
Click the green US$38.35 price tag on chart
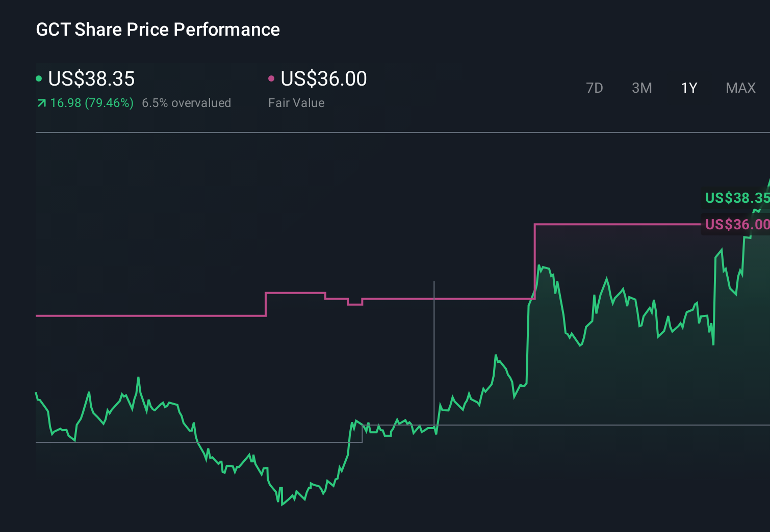pos(736,198)
